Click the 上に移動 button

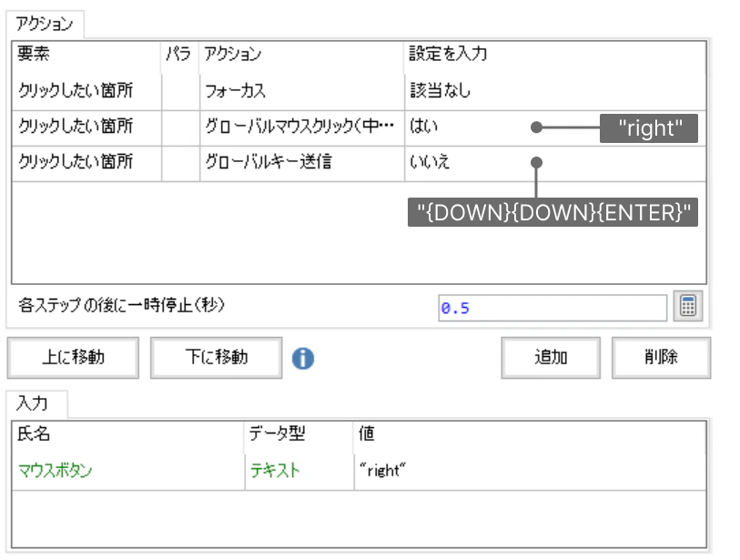click(73, 358)
